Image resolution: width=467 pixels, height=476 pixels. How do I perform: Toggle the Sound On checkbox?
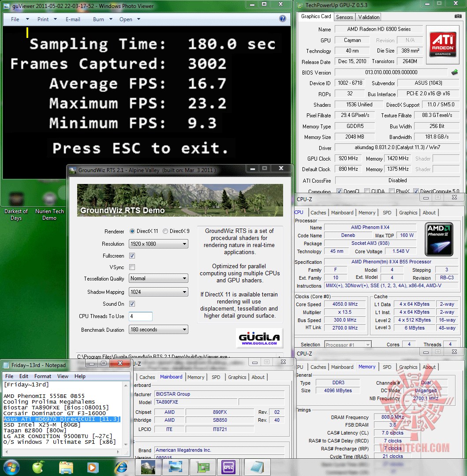point(132,304)
